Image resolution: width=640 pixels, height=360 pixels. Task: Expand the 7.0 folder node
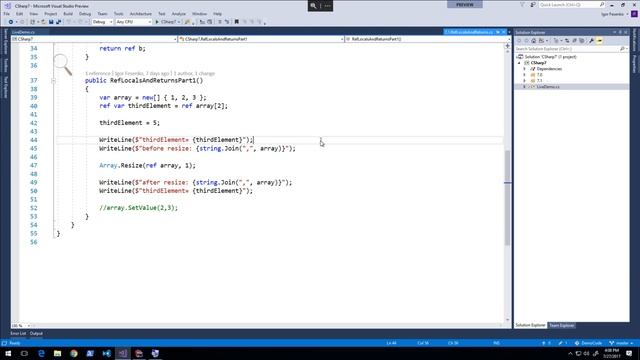coord(524,75)
